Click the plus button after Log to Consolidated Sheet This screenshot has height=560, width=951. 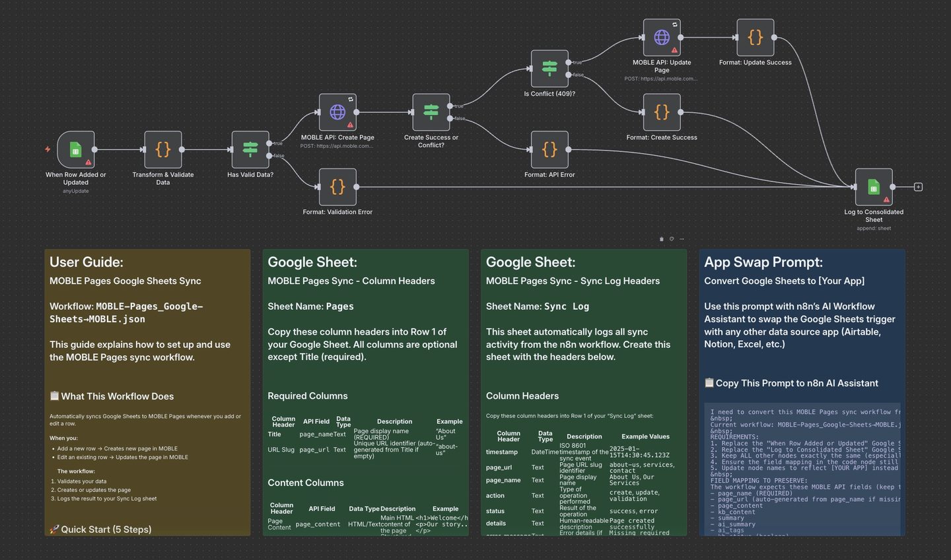(x=918, y=188)
